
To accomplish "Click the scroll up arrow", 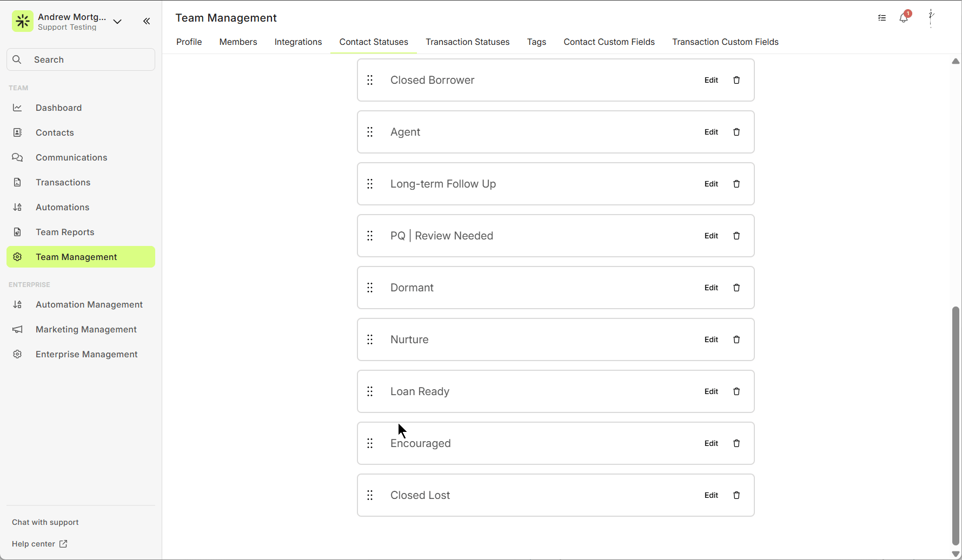I will (956, 61).
